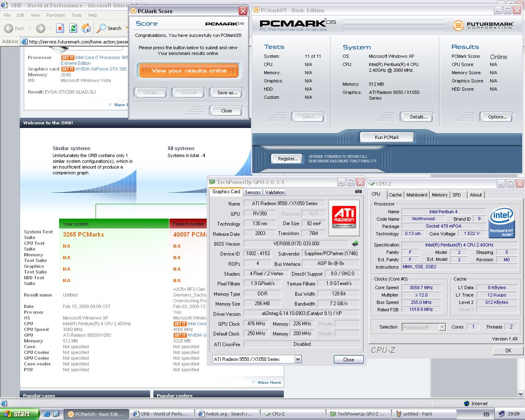Image resolution: width=525 pixels, height=420 pixels.
Task: Open CPU-Z Processor #1 selection dropdown
Action: 442,327
